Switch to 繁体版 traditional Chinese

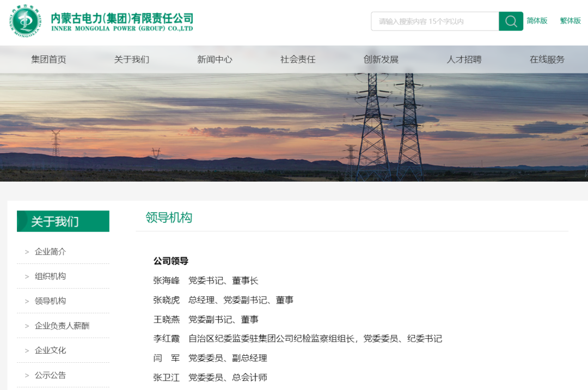570,21
